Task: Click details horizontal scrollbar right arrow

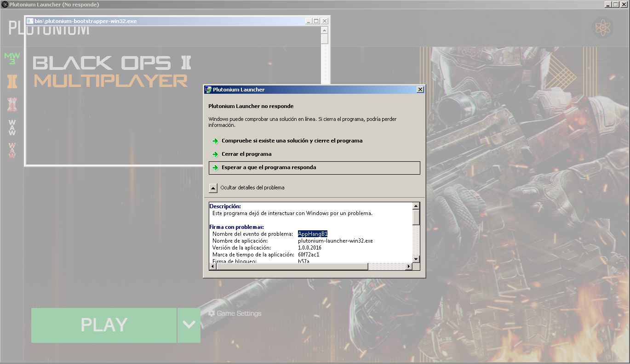Action: coord(408,267)
